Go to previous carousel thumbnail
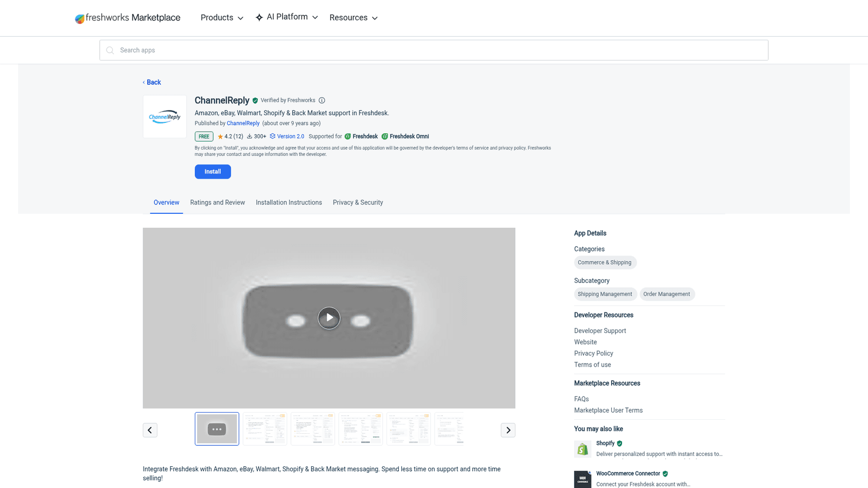Viewport: 868px width, 488px height. point(150,430)
